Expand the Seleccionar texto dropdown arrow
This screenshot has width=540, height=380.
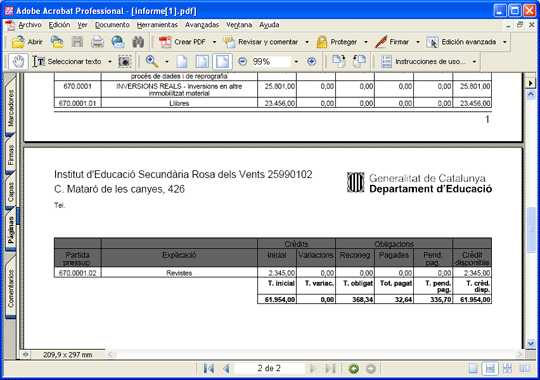click(x=110, y=62)
